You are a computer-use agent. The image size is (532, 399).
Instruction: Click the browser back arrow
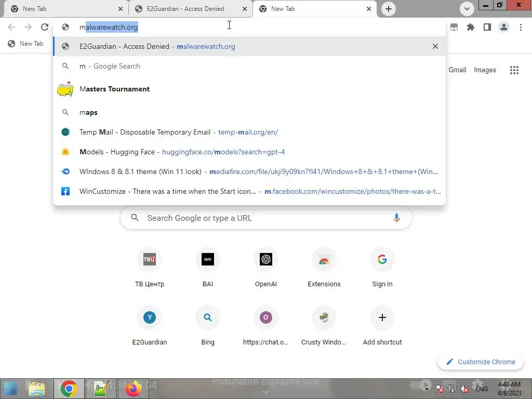point(11,27)
